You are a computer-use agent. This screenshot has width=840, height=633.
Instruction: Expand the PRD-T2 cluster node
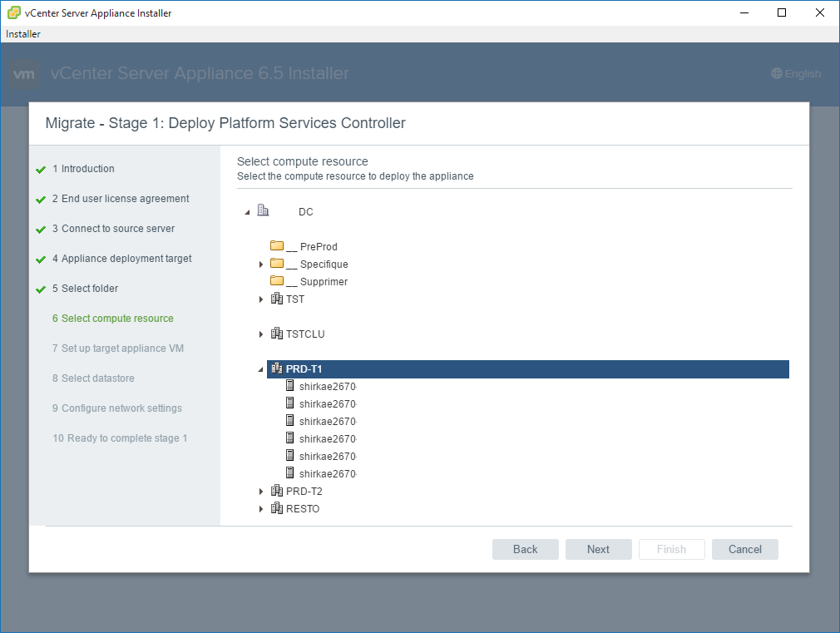pyautogui.click(x=261, y=492)
